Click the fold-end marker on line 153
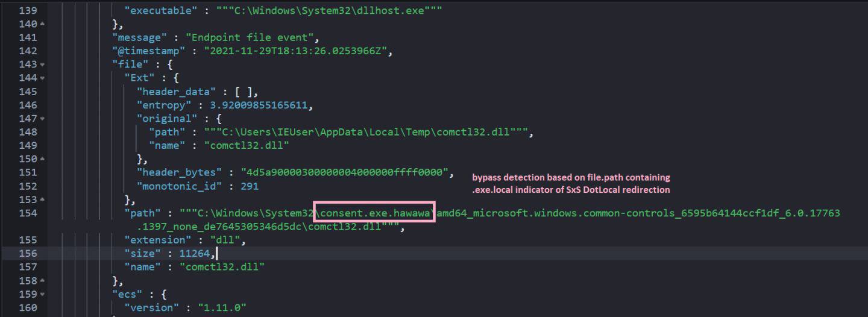Image resolution: width=868 pixels, height=317 pixels. 42,199
